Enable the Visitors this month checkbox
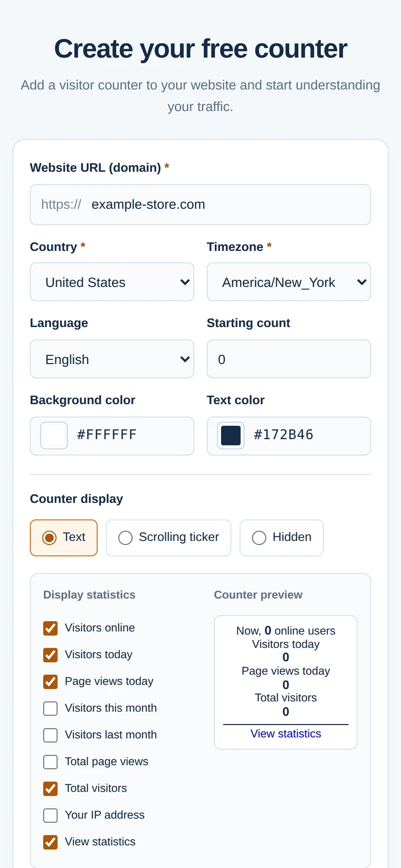 coord(50,709)
